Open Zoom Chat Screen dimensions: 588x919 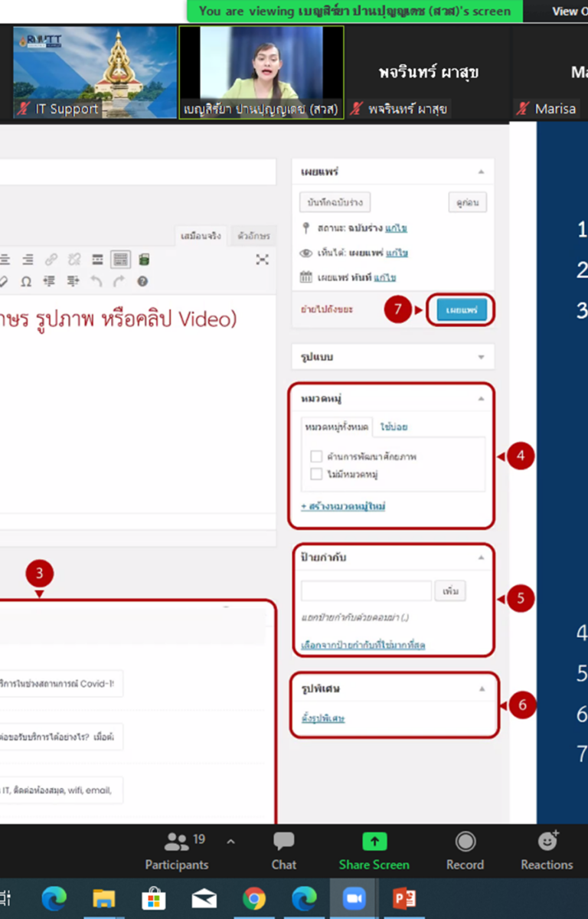point(283,851)
